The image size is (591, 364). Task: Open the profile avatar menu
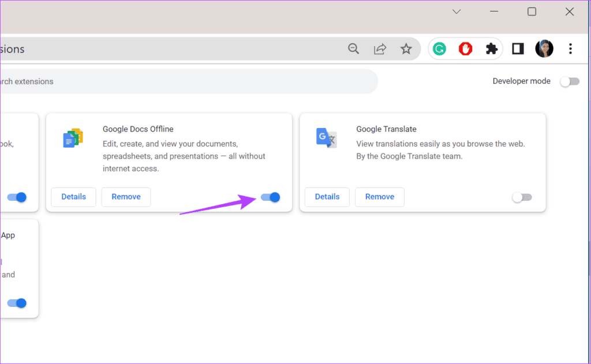point(544,48)
